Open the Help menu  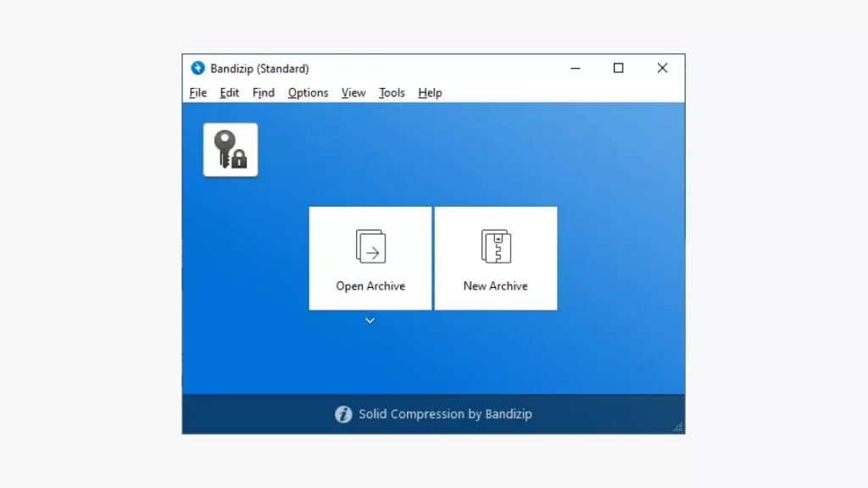tap(430, 93)
